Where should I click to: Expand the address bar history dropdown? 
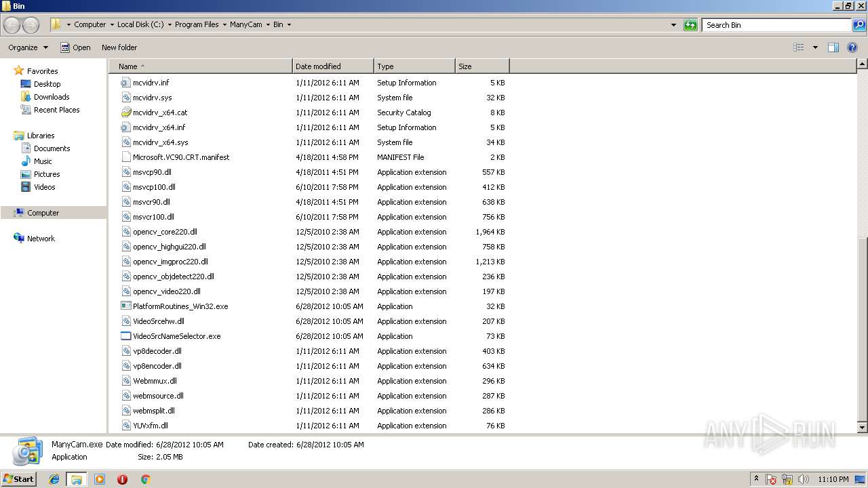[x=673, y=25]
